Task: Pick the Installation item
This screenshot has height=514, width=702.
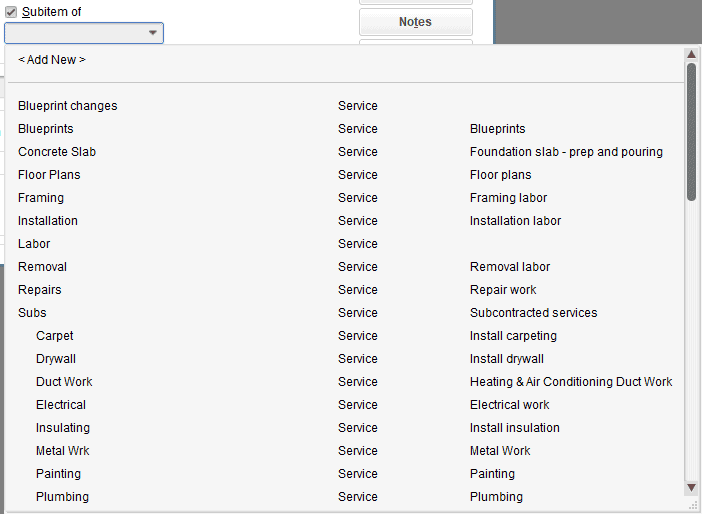Action: pos(48,221)
